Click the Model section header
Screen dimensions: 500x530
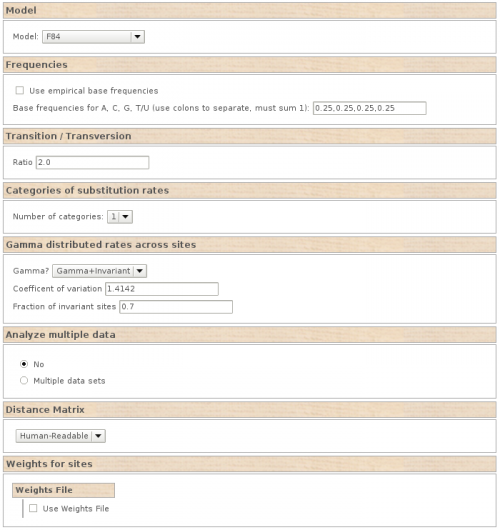250,10
